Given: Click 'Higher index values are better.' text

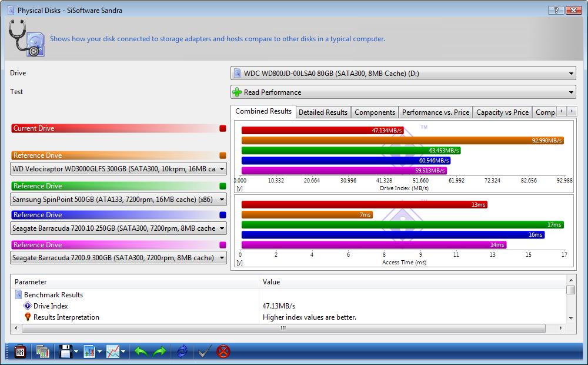Looking at the screenshot, I should tap(309, 317).
